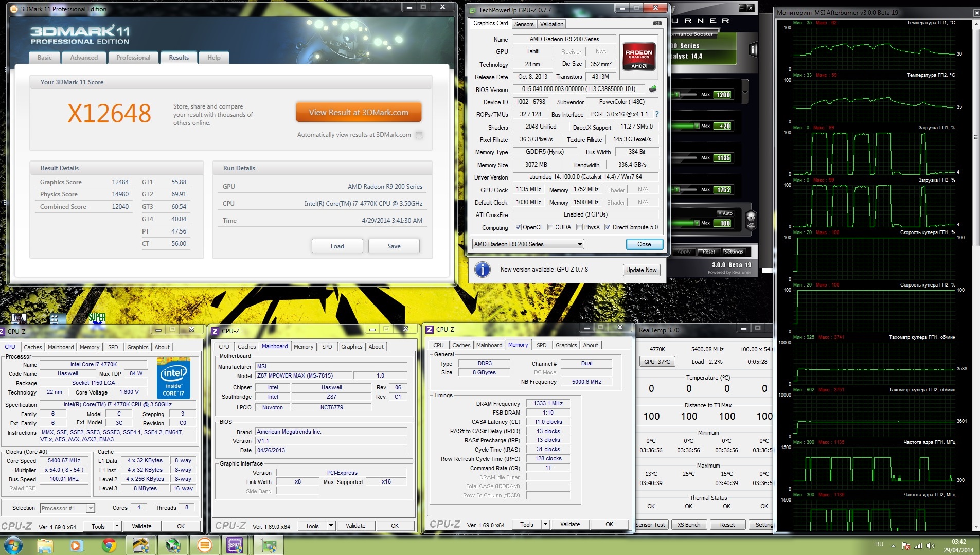
Task: Launch Google Chrome from the taskbar
Action: (109, 545)
